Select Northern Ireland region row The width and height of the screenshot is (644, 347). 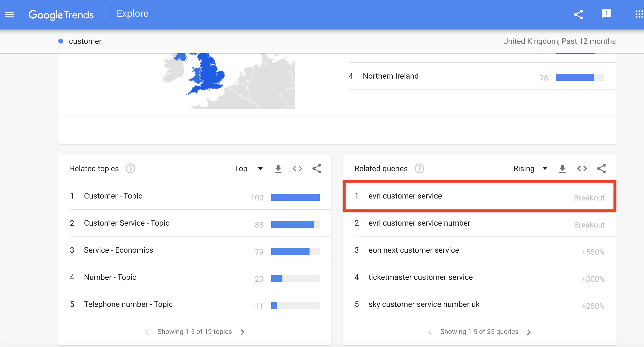(482, 76)
